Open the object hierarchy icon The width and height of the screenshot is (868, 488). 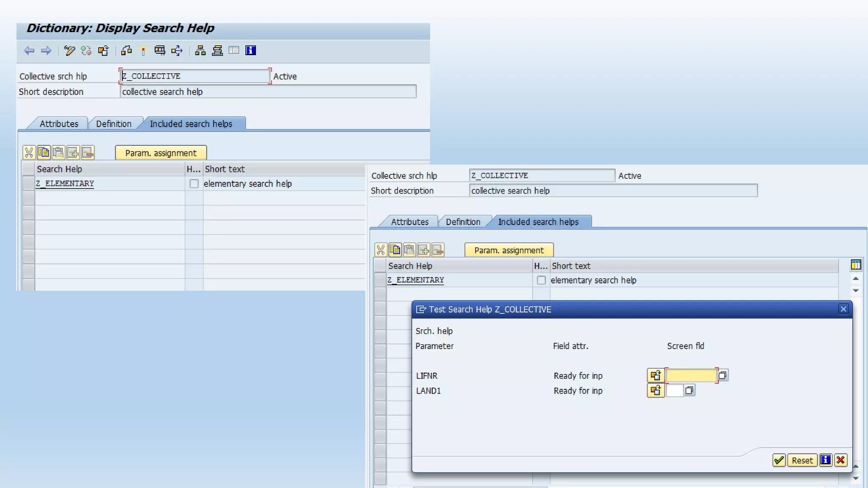coord(200,51)
